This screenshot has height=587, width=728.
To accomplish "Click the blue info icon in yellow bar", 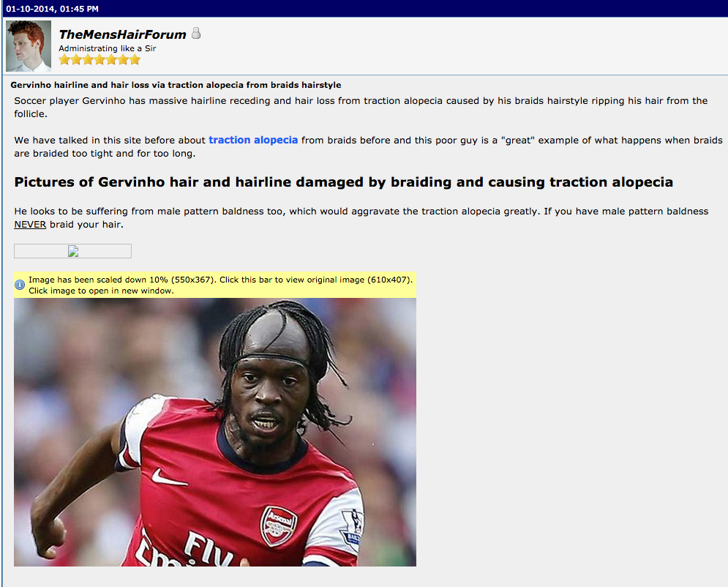I will tap(20, 285).
